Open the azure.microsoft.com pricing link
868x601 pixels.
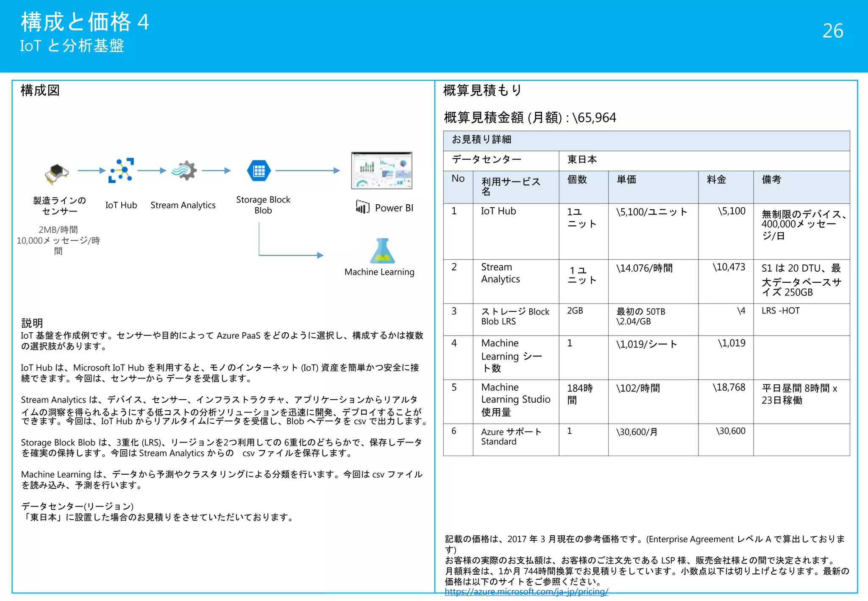pos(526,592)
